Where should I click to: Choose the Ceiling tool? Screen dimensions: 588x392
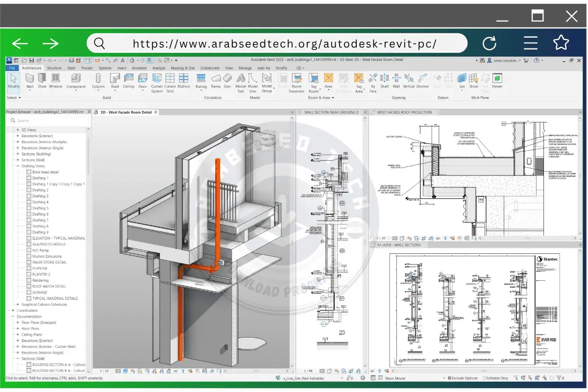click(x=128, y=81)
